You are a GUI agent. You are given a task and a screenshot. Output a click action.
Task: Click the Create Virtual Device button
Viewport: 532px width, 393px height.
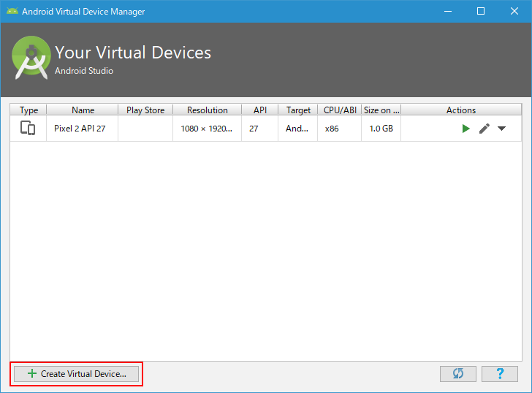point(76,374)
